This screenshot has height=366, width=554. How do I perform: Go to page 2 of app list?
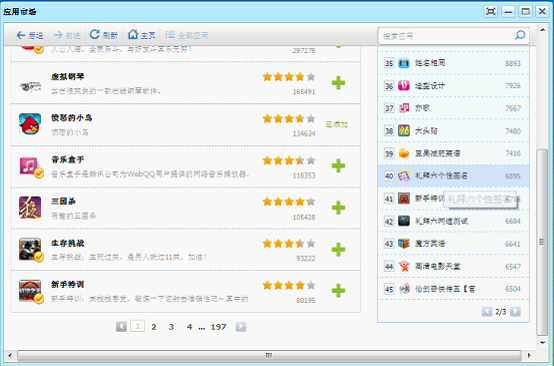154,327
